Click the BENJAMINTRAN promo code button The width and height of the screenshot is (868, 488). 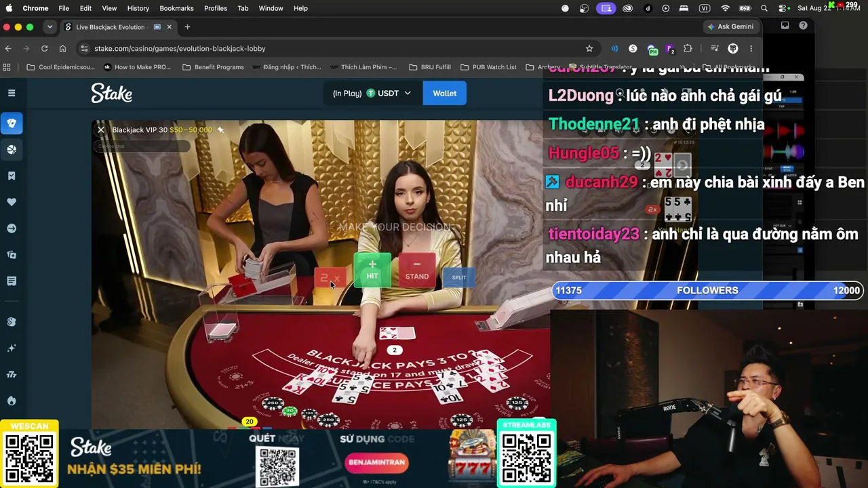coord(376,462)
